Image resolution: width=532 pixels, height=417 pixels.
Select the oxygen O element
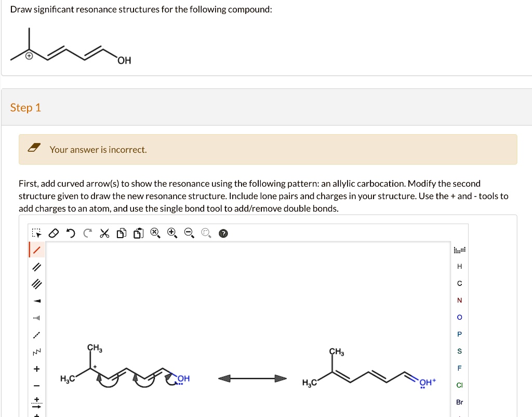point(460,317)
